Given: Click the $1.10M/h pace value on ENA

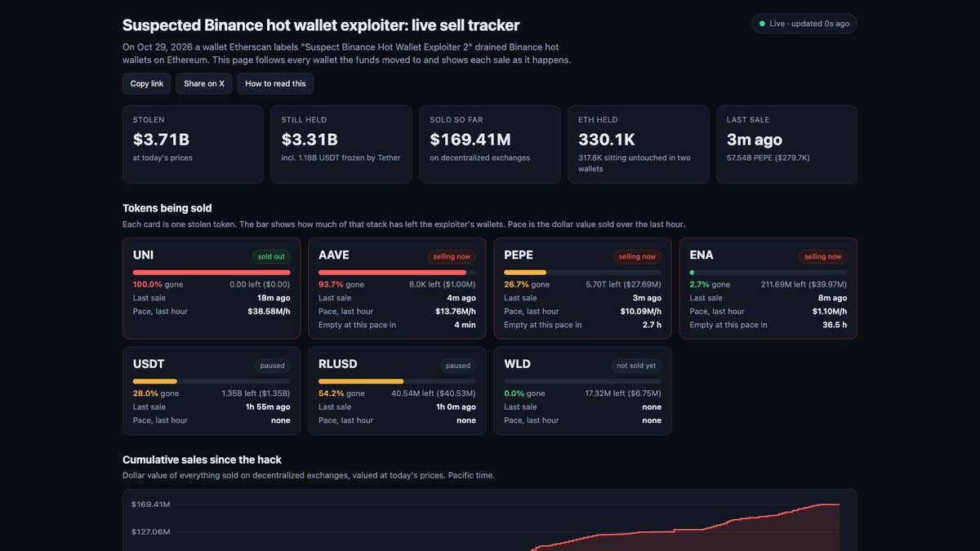Looking at the screenshot, I should click(x=829, y=311).
